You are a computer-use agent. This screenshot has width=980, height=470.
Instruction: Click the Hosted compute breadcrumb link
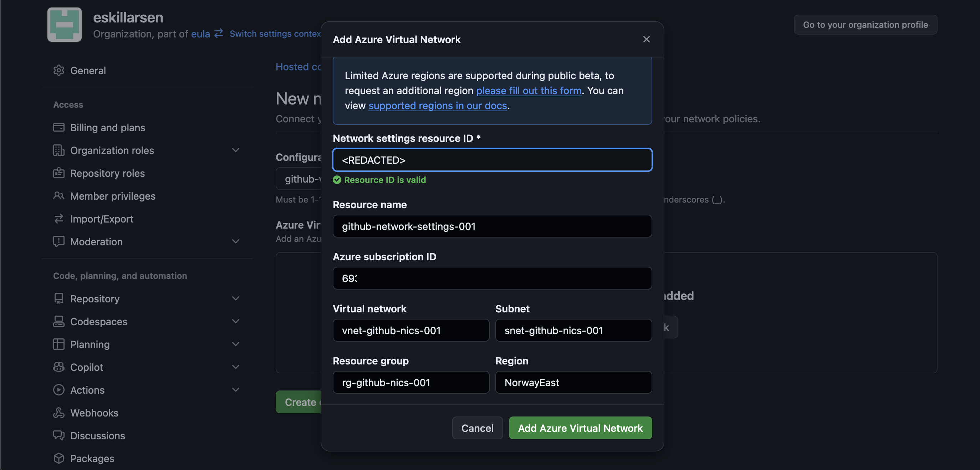(x=298, y=67)
